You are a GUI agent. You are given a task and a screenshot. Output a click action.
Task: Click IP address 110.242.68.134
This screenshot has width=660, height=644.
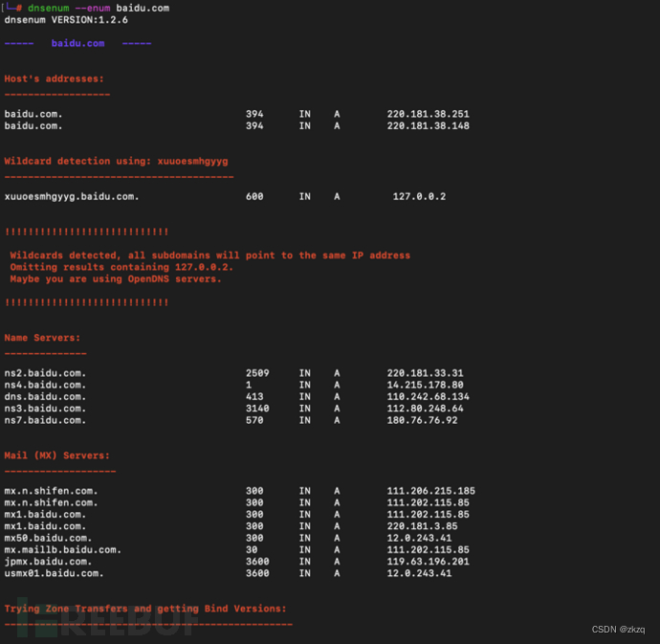(x=429, y=397)
